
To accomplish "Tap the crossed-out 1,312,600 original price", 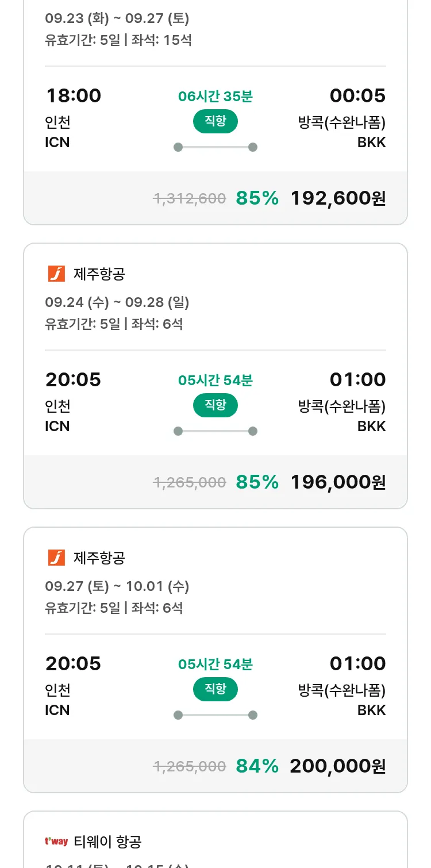I will point(190,199).
